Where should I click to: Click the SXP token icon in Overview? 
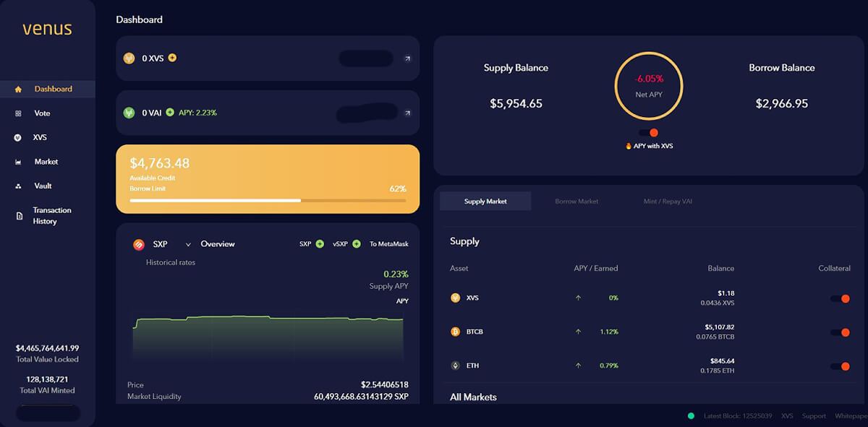139,244
